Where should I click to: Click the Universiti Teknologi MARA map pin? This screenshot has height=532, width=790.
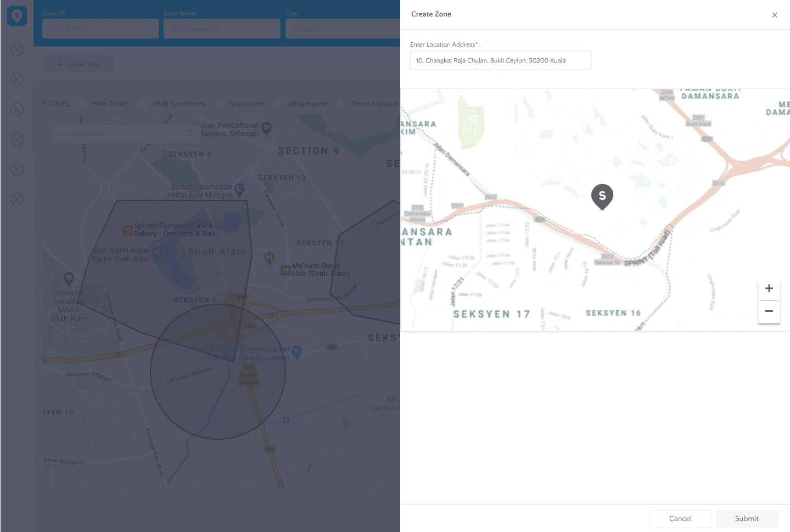pos(69,278)
